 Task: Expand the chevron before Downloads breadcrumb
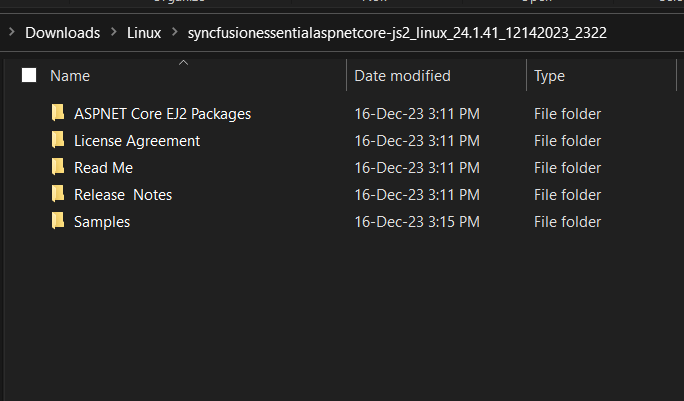pos(11,32)
